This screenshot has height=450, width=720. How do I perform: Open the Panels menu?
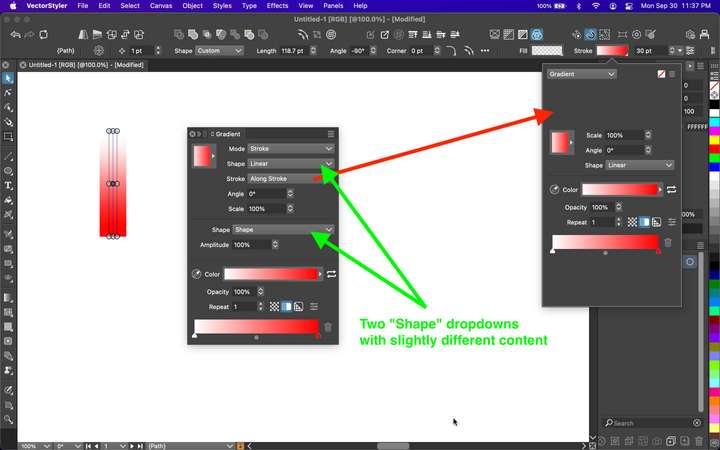click(333, 6)
